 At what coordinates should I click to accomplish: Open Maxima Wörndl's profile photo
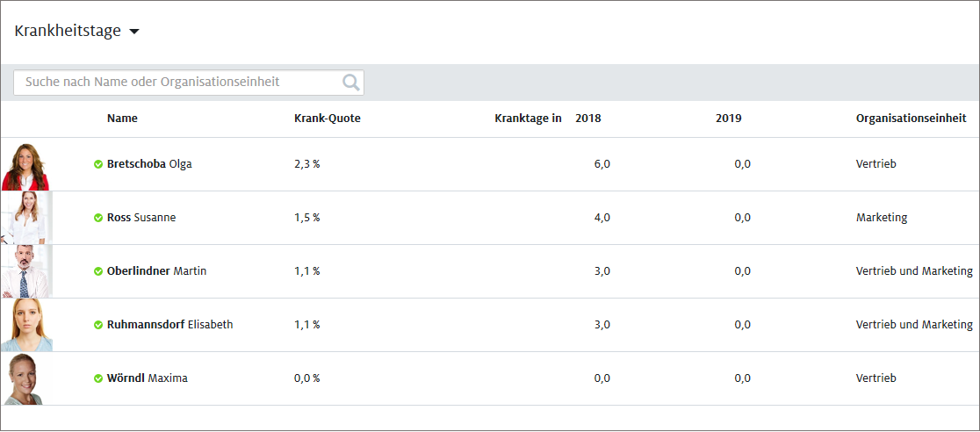pyautogui.click(x=25, y=378)
